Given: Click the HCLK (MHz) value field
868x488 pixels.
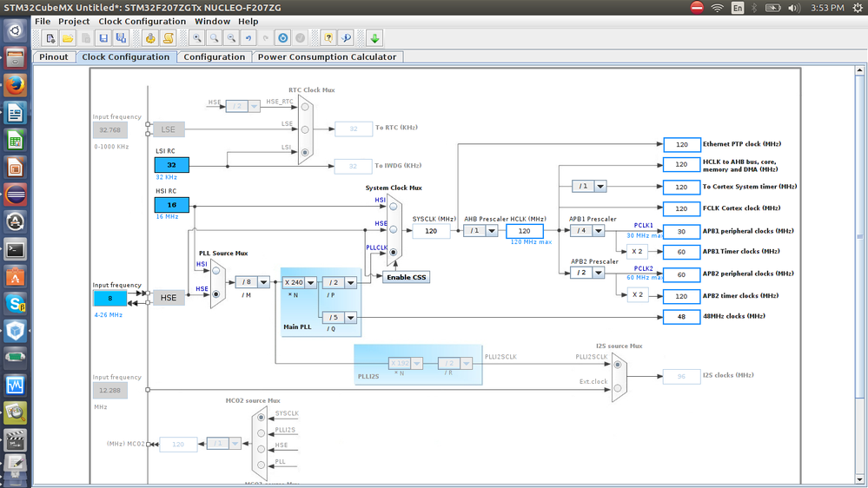Looking at the screenshot, I should (x=524, y=231).
